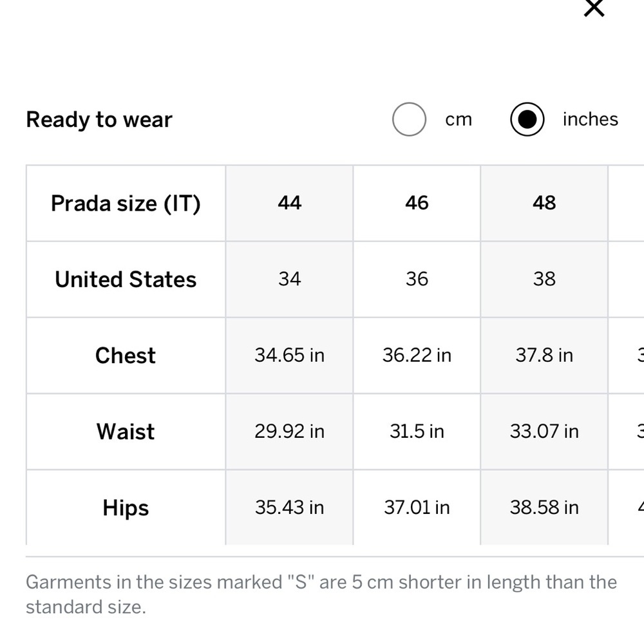Screen dimensions: 644x644
Task: Click the Prada size (IT) row header
Action: pos(126,204)
